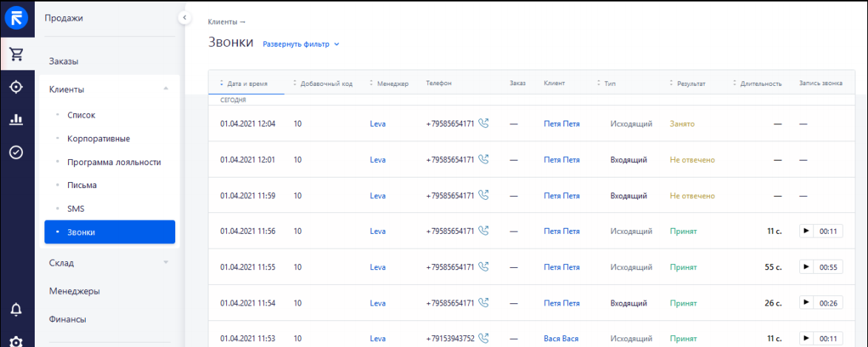Open manager Leva link in first row
The height and width of the screenshot is (347, 868).
click(x=378, y=124)
